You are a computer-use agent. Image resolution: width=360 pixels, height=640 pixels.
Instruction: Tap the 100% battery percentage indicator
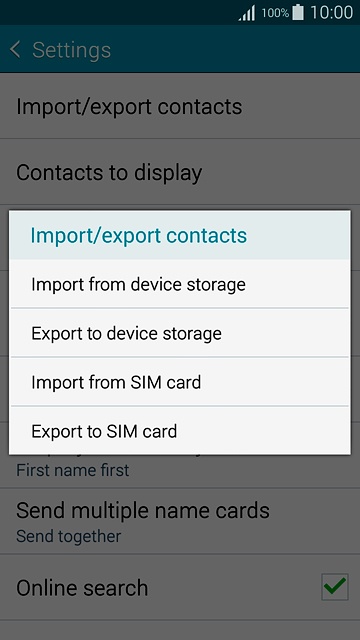coord(275,13)
